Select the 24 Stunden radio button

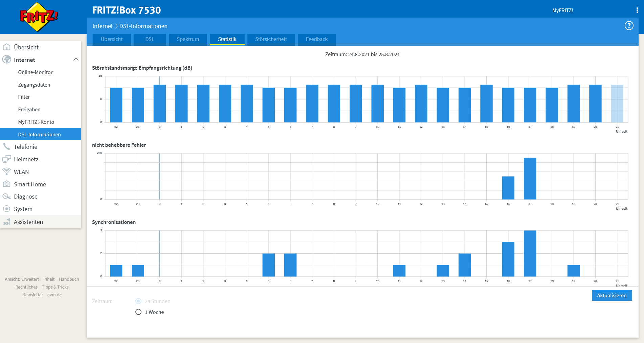[x=138, y=301]
